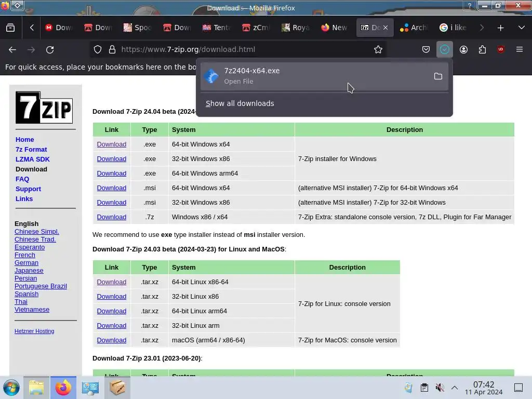Show 7z2404-x64.exe in folder

coord(438,76)
